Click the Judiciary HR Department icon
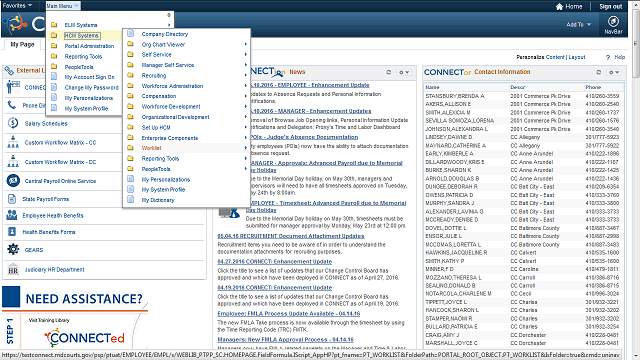The image size is (640, 360). coord(13,269)
